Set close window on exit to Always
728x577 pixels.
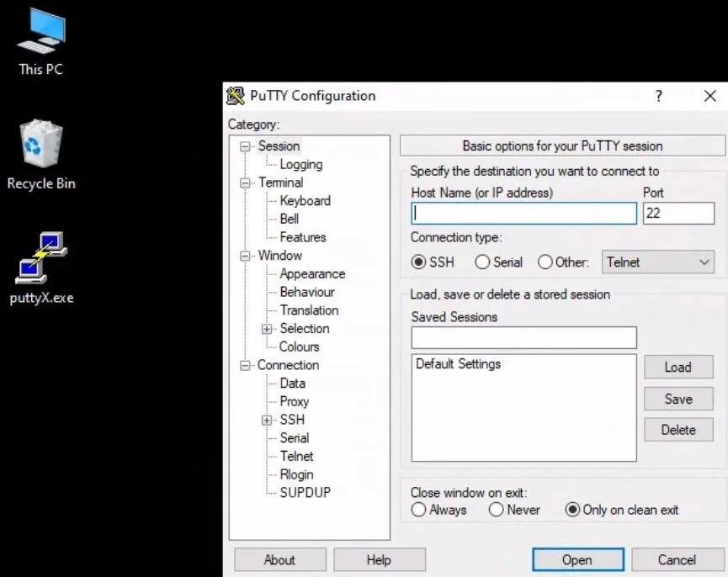pyautogui.click(x=418, y=509)
